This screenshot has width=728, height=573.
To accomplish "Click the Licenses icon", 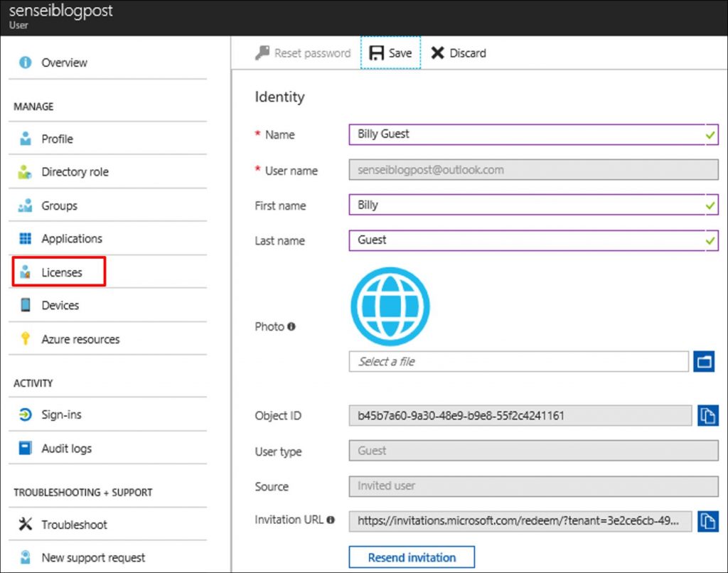I will pos(25,272).
